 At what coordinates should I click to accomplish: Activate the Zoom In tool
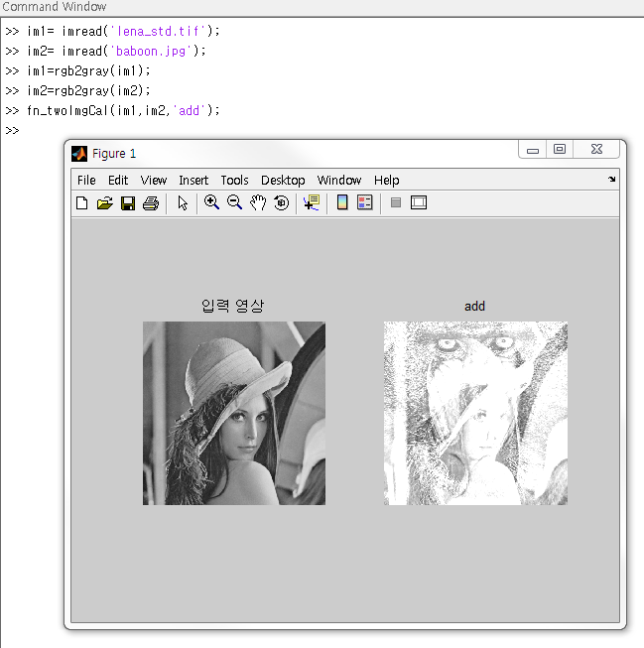tap(211, 202)
